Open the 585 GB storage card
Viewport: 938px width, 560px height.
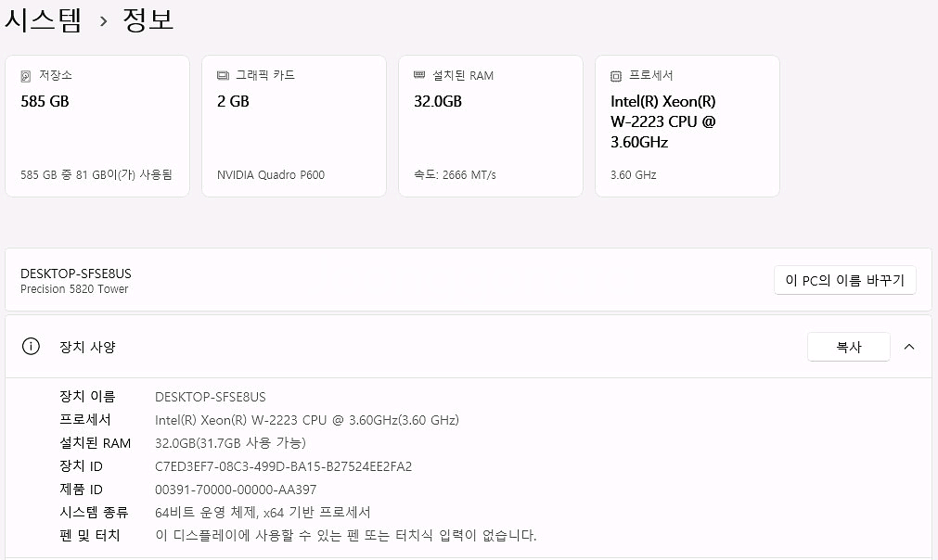pyautogui.click(x=97, y=125)
